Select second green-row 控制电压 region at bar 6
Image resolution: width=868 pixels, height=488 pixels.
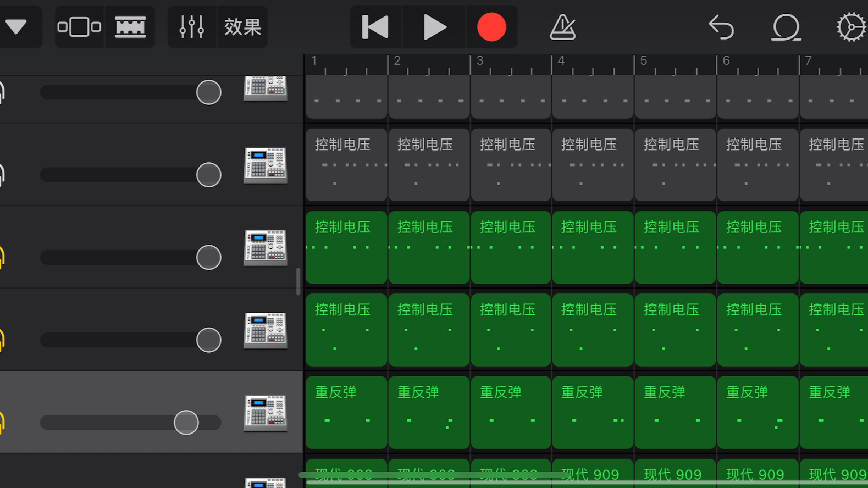758,330
